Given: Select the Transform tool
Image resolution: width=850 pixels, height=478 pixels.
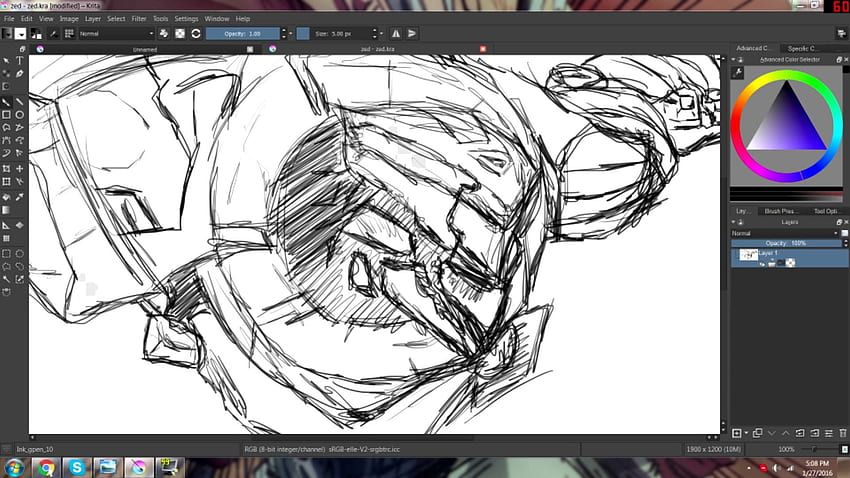Looking at the screenshot, I should (7, 182).
